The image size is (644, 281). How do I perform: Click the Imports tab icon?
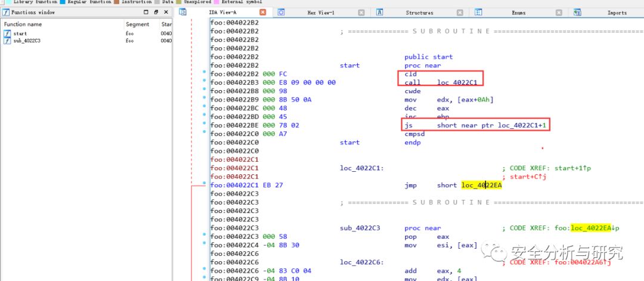(577, 13)
